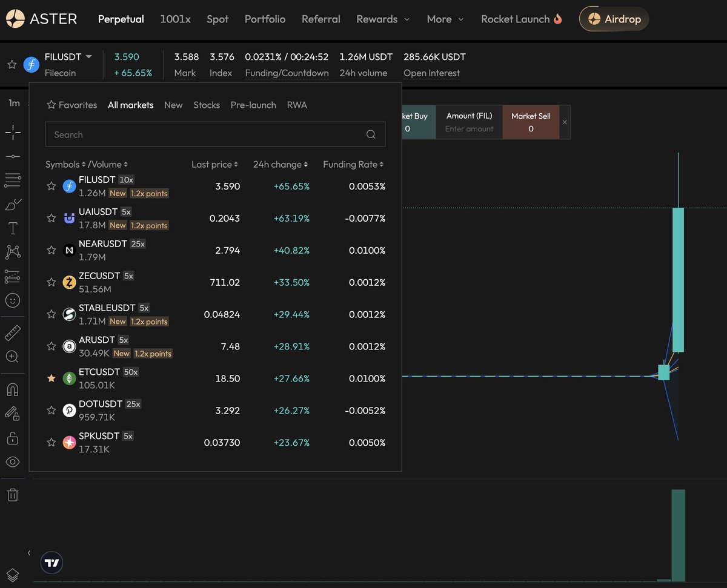Open the Rocket Launch link

[x=522, y=19]
